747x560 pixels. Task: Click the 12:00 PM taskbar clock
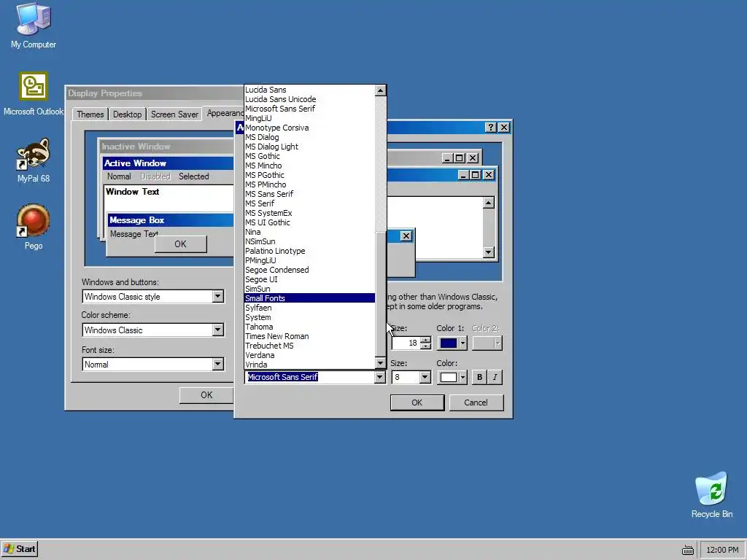tap(721, 550)
